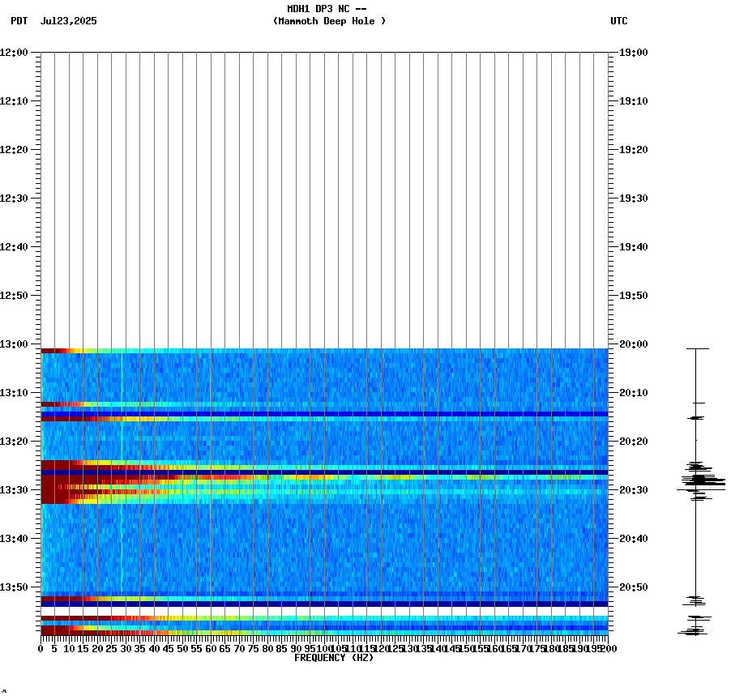
Task: Click the UTC timezone label
Action: pos(619,22)
